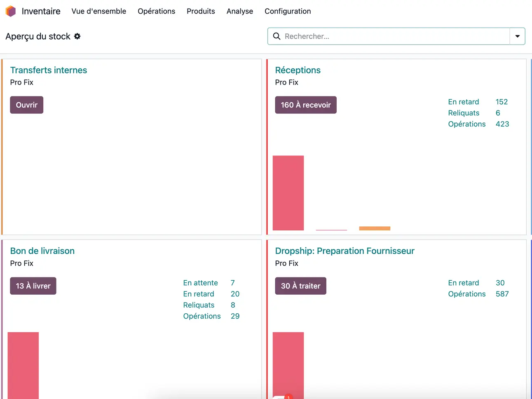Click the Reliquats link in Bon de livraison
Viewport: 532px width, 399px height.
pyautogui.click(x=199, y=305)
